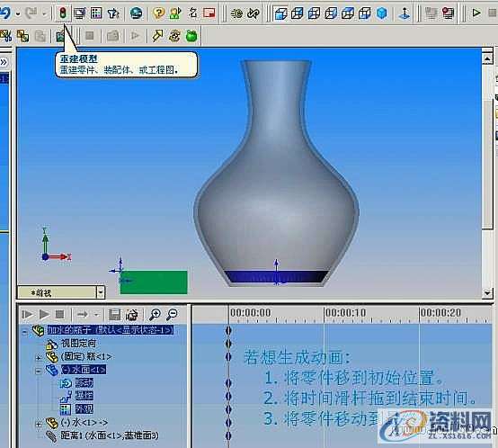The height and width of the screenshot is (448, 498).
Task: Toggle the selection filter funnel icon
Action: tap(113, 13)
